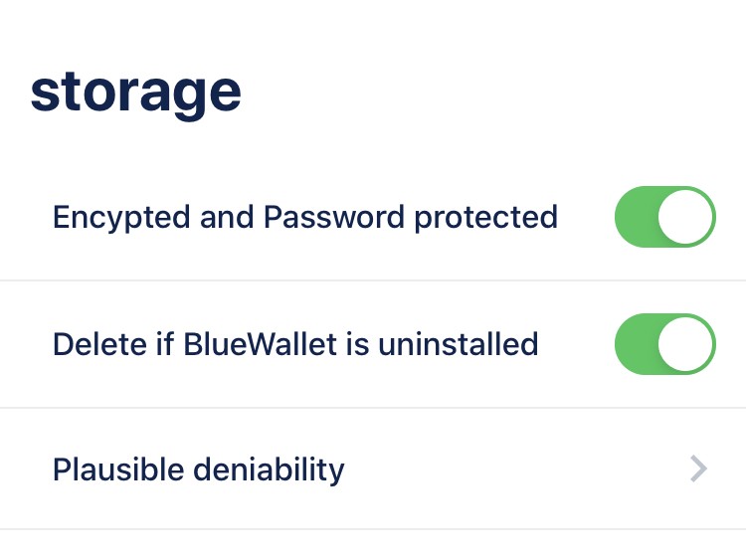The image size is (746, 560).
Task: Click the word "Password" in the first row
Action: (334, 217)
